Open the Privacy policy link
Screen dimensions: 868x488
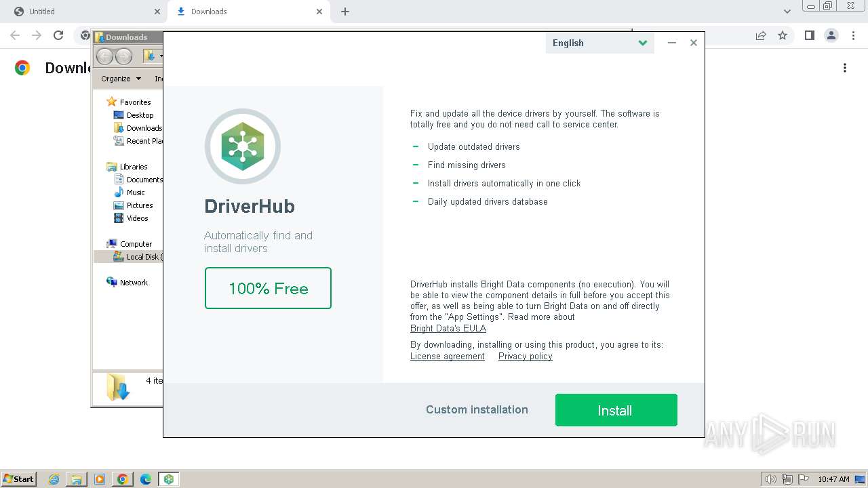click(526, 357)
